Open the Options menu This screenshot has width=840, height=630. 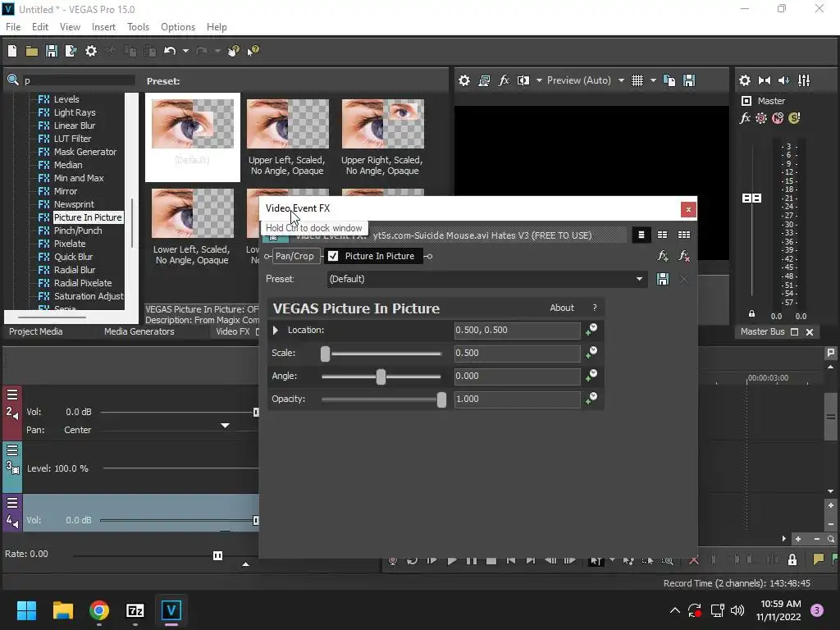(x=178, y=27)
